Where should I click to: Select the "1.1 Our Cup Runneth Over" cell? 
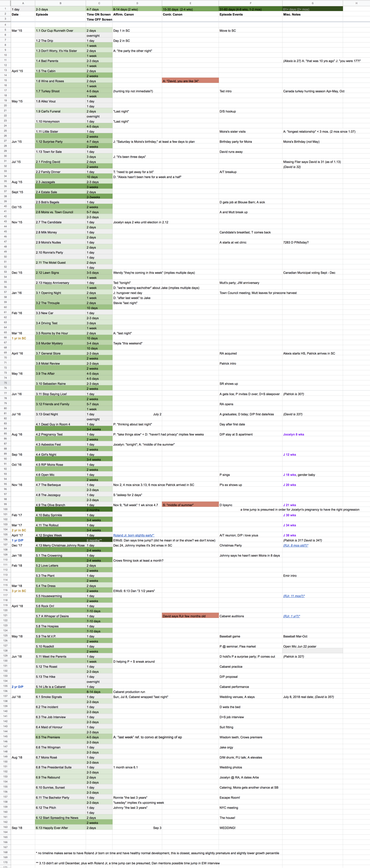60,31
